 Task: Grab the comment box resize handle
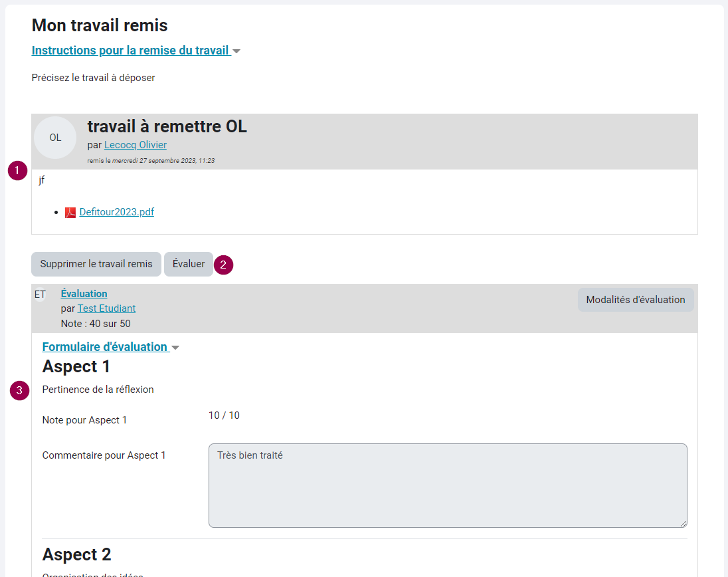(x=683, y=524)
